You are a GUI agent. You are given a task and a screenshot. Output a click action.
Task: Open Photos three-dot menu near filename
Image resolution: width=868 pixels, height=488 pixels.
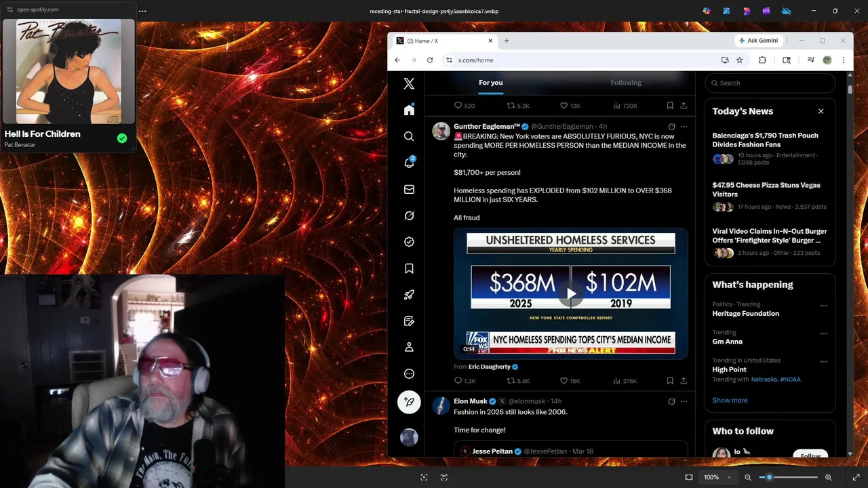tap(142, 11)
